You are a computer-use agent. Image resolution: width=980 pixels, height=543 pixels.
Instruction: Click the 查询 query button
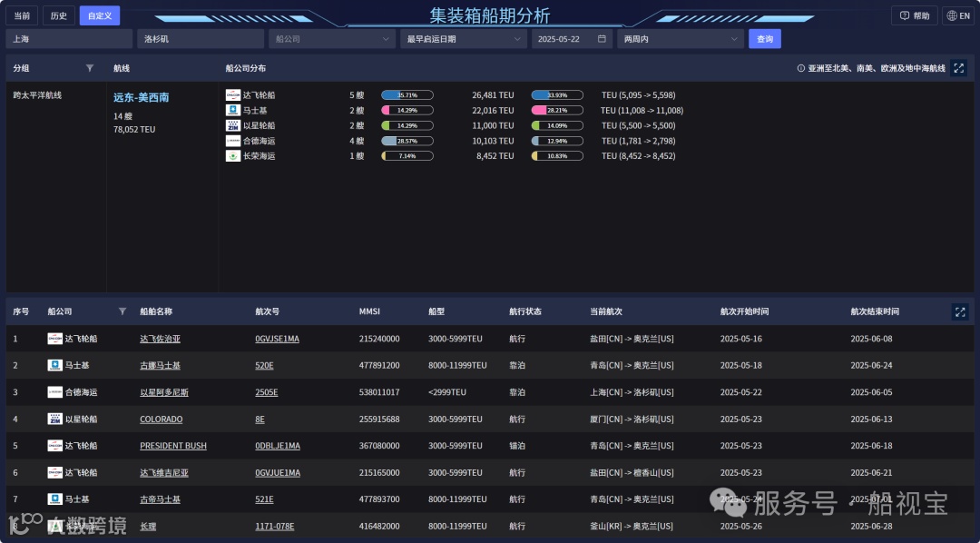(x=765, y=39)
